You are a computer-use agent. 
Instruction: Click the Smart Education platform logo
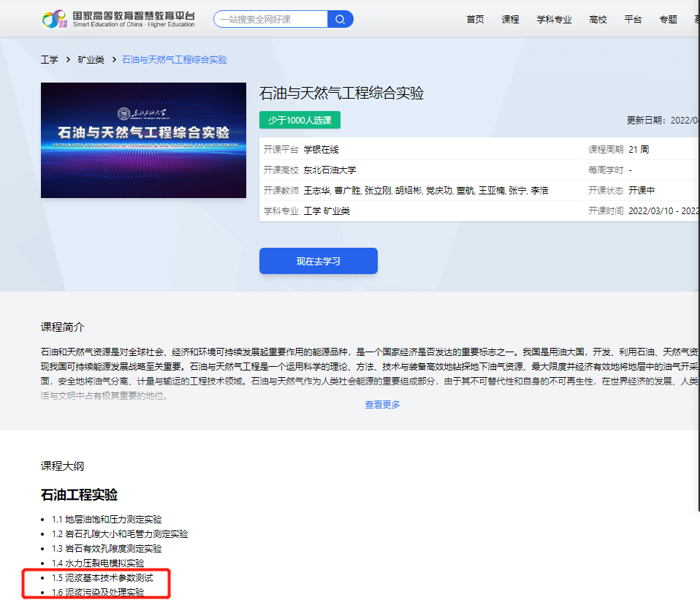118,20
